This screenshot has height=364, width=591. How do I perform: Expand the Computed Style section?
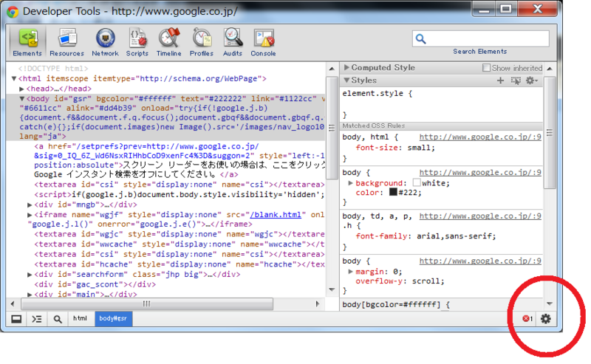coord(346,68)
